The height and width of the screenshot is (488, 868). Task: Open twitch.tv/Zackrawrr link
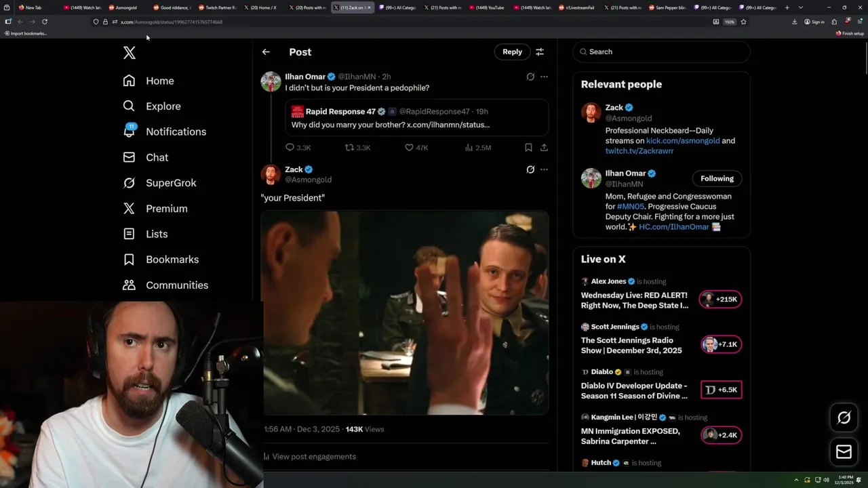639,151
